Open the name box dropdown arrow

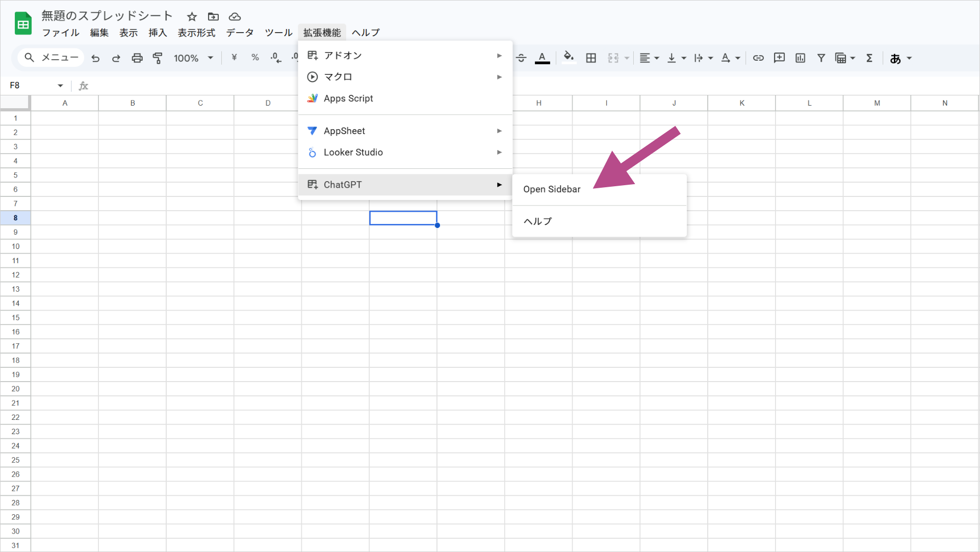(x=60, y=86)
